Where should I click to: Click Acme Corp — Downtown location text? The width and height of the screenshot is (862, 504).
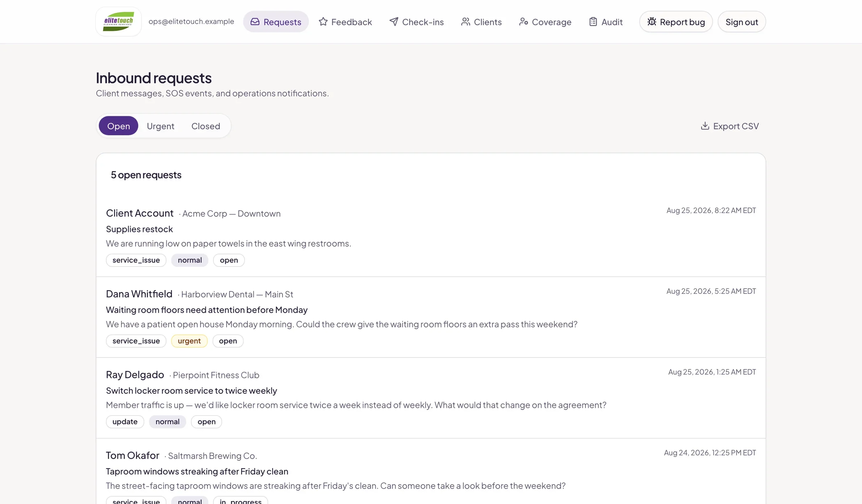231,214
